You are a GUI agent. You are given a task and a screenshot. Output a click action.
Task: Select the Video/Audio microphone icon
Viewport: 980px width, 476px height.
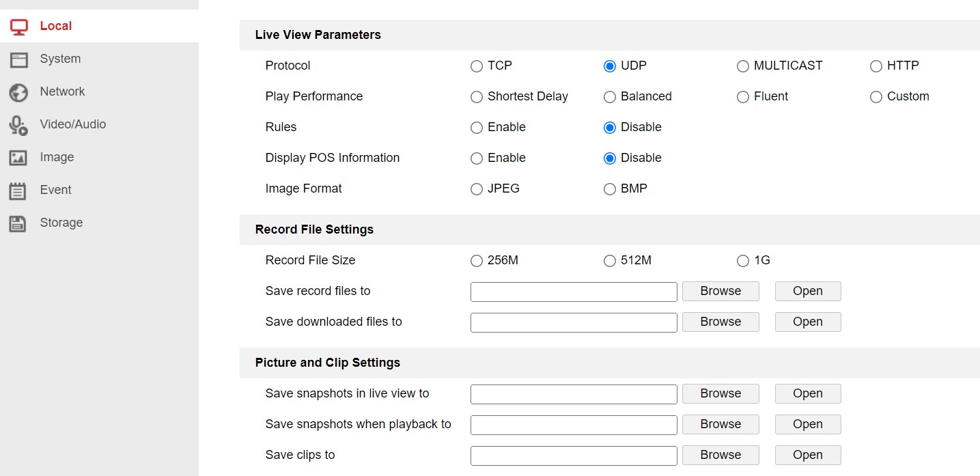[x=19, y=125]
